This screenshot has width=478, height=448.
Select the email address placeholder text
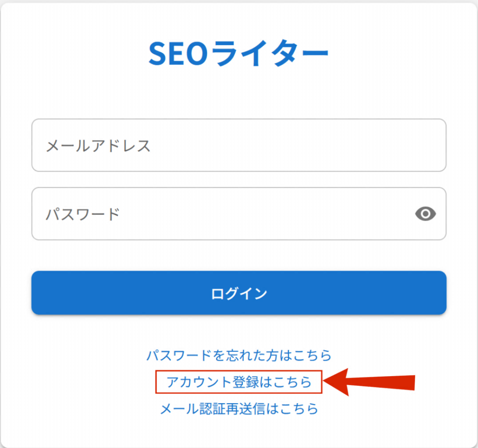point(98,146)
